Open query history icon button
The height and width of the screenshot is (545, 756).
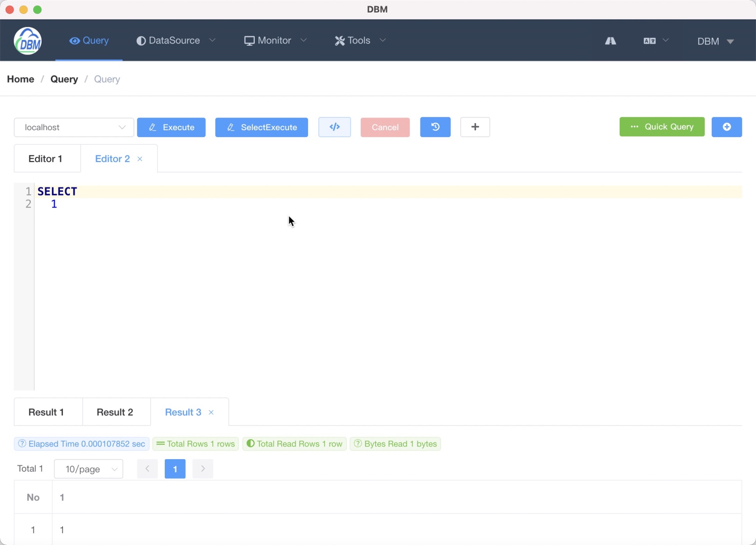pos(435,127)
